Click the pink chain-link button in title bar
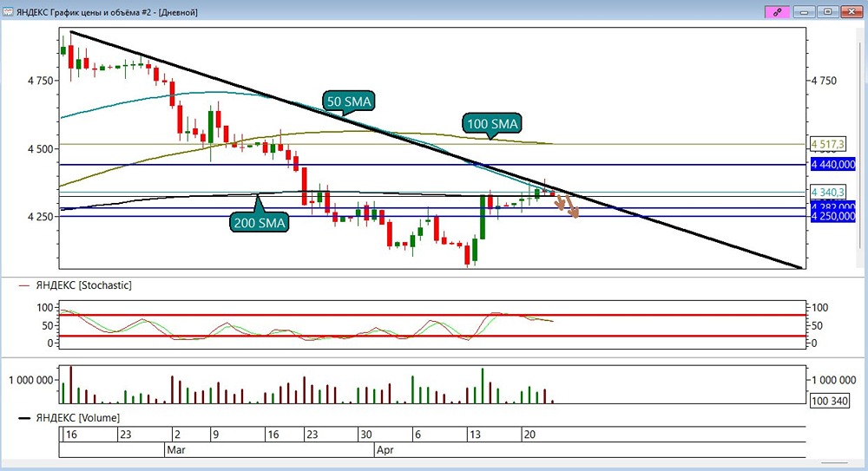Screen dimensions: 868x471 (777, 11)
